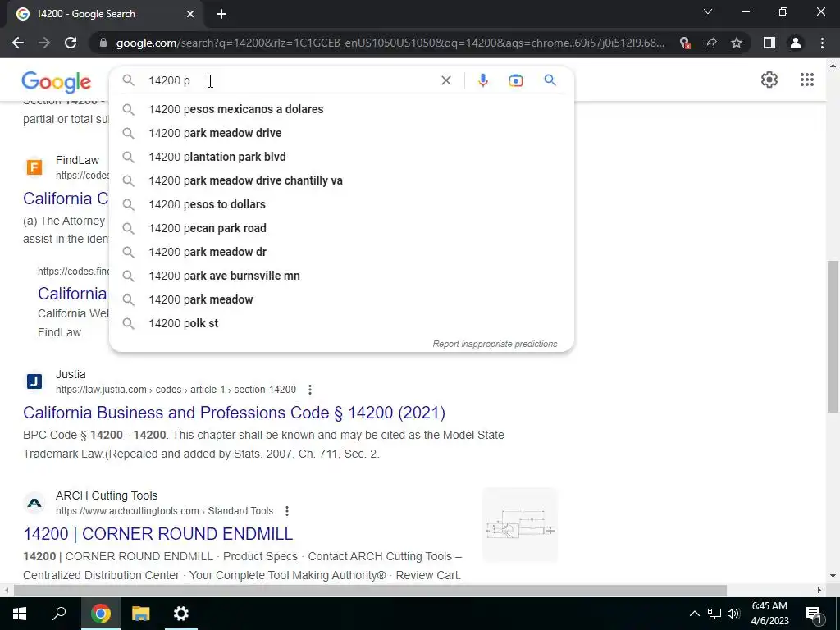The height and width of the screenshot is (630, 840).
Task: Bookmark this tab with the star icon
Action: click(x=737, y=43)
